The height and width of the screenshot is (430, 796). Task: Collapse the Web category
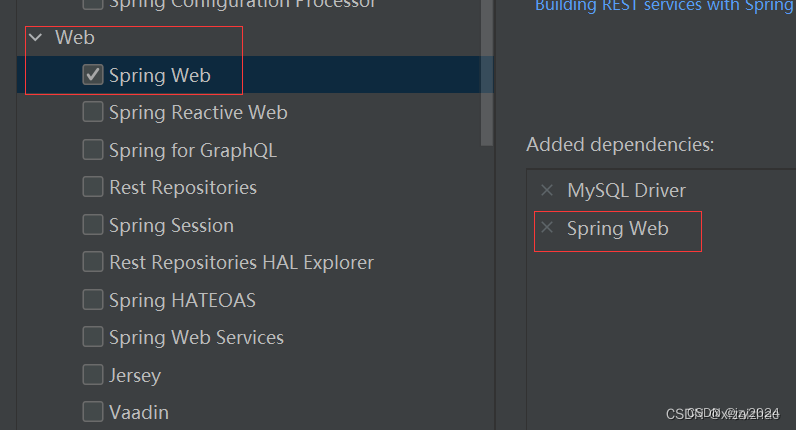click(x=36, y=37)
